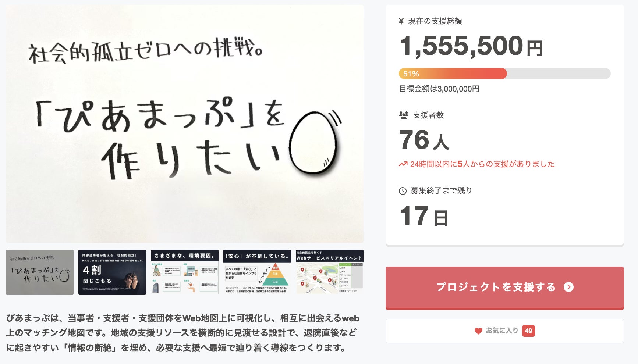Click the egg illustration in main image
638x364 pixels.
(x=313, y=143)
